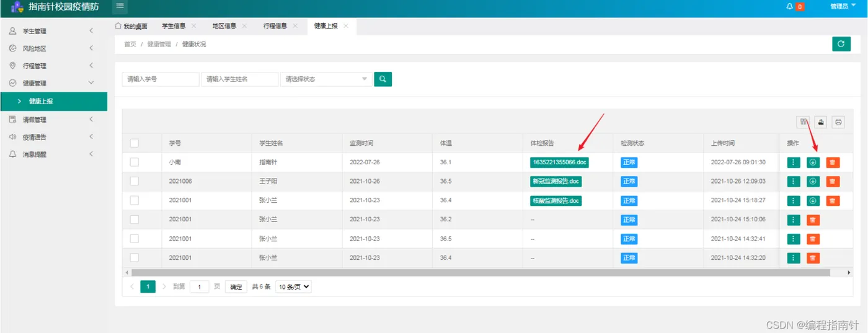Open more-actions menu for row uploaded 15:10:06
Image resolution: width=868 pixels, height=333 pixels.
click(x=794, y=220)
